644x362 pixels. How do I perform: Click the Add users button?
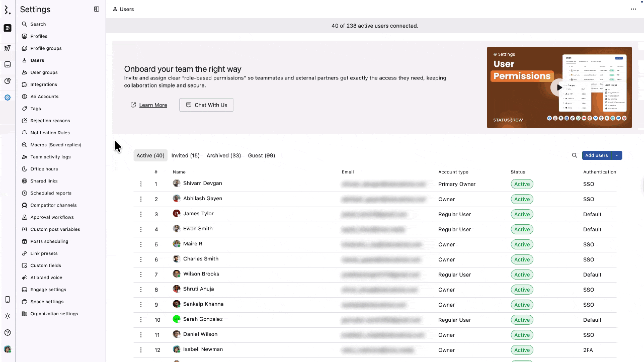pos(596,155)
